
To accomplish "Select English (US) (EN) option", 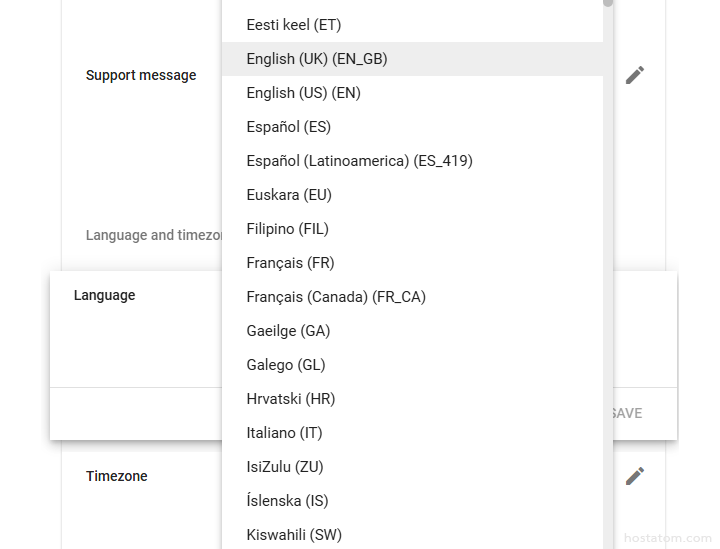I will pos(304,93).
